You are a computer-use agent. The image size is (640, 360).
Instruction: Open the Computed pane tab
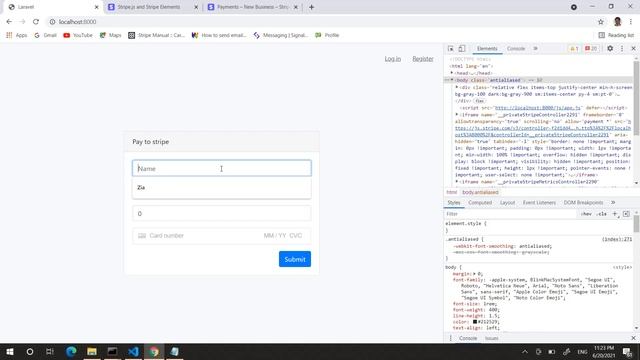pos(480,202)
